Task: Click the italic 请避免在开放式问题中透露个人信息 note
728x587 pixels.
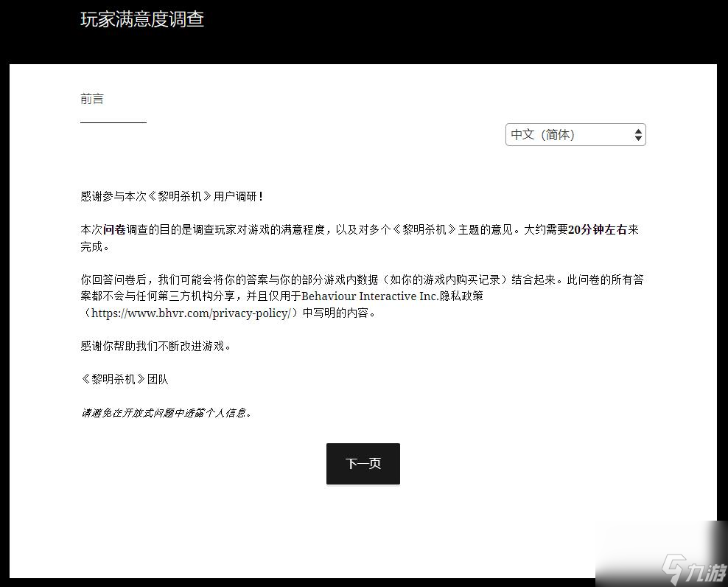Action: tap(167, 412)
